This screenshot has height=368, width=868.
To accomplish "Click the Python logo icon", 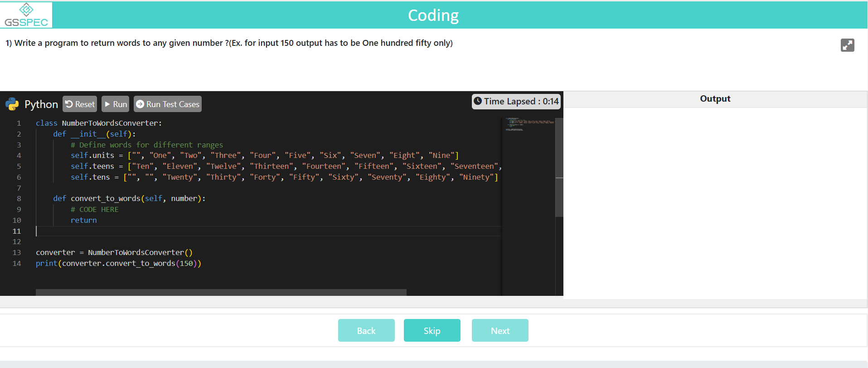I will (12, 104).
